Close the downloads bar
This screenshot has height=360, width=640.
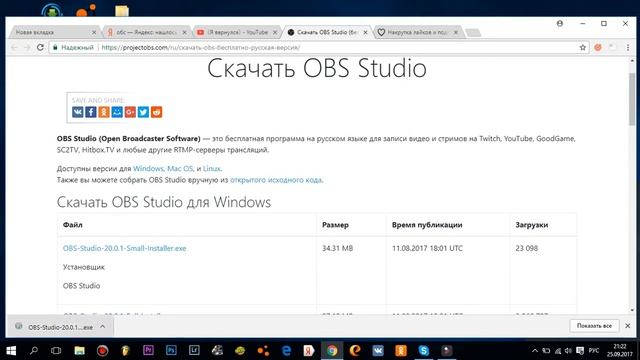(x=628, y=326)
